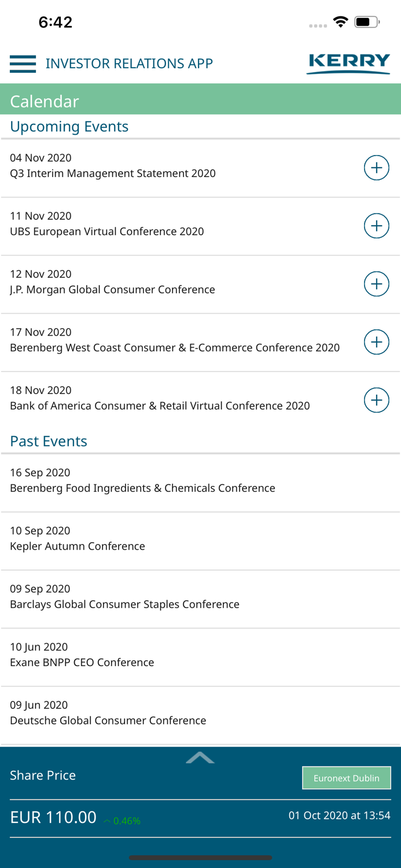Open Barclays Global Consumer Staples Conference
Screen dimensions: 401x868
(x=124, y=597)
